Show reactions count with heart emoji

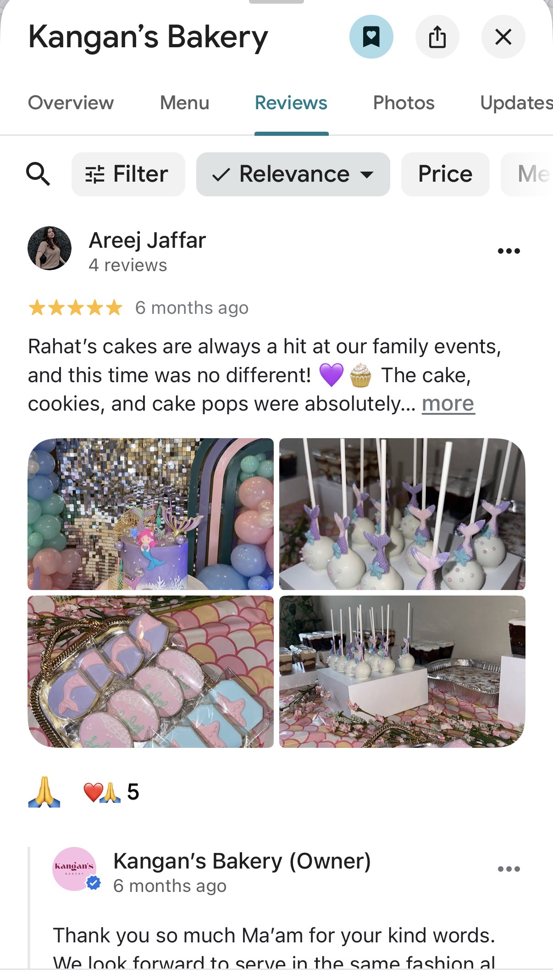point(111,792)
